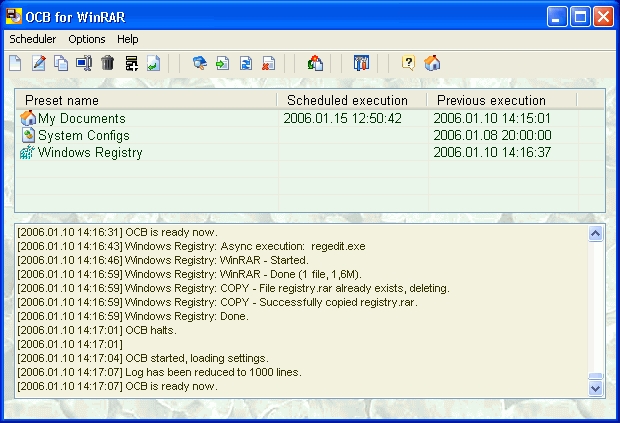
Task: Open the Scheduler menu
Action: pyautogui.click(x=33, y=39)
